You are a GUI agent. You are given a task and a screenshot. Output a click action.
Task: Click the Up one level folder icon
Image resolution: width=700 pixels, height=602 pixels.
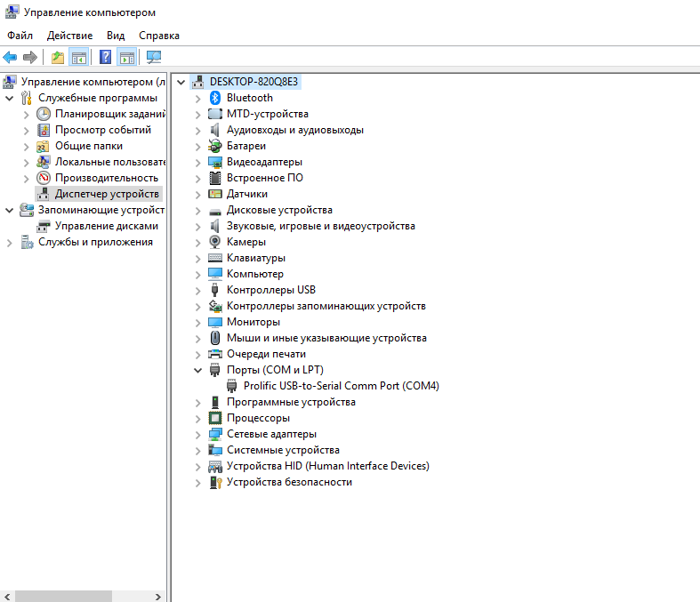pos(58,57)
